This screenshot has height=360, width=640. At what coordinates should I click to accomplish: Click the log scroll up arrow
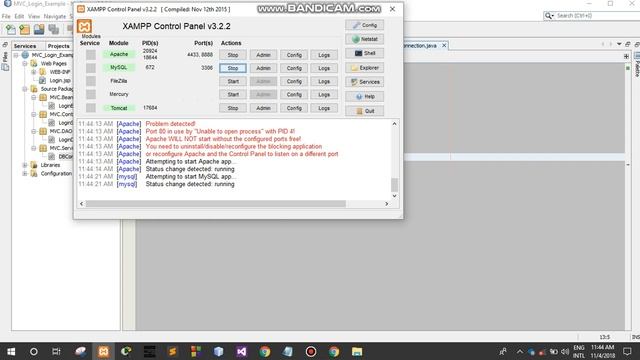pos(394,123)
